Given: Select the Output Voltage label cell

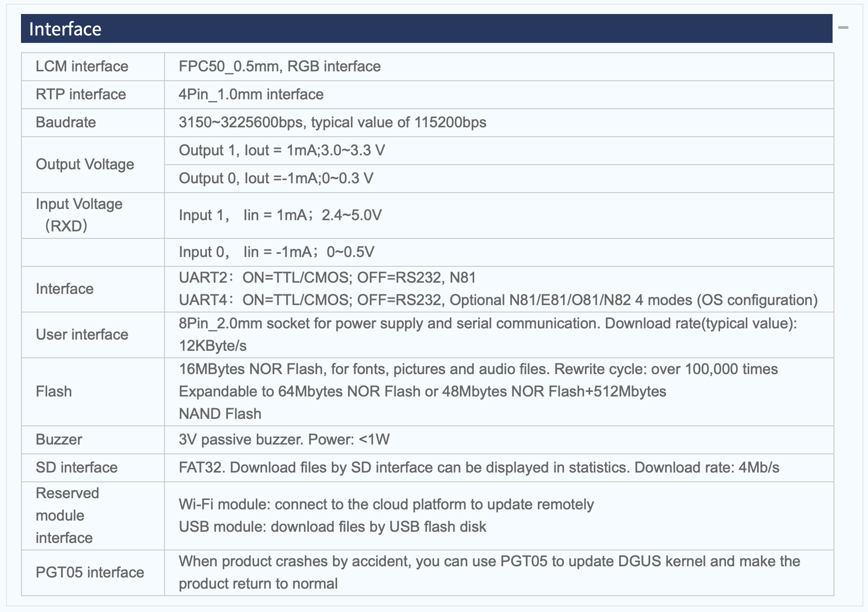Looking at the screenshot, I should tap(93, 165).
